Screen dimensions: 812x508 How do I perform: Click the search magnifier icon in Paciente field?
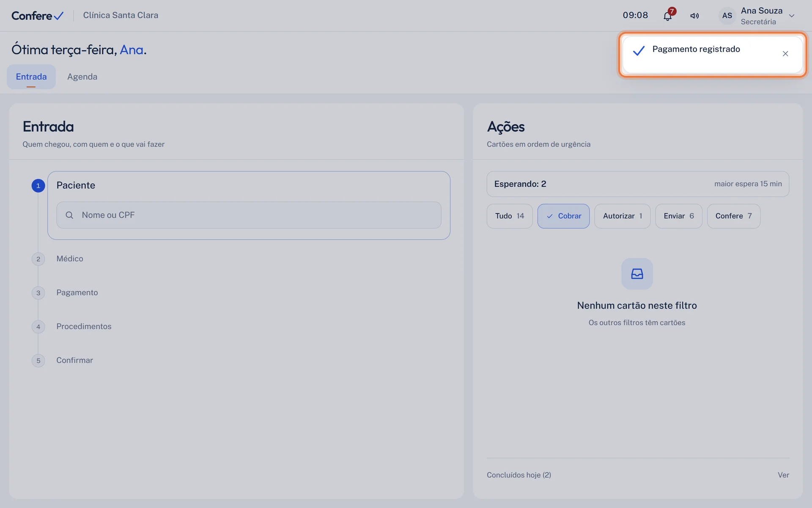point(69,215)
